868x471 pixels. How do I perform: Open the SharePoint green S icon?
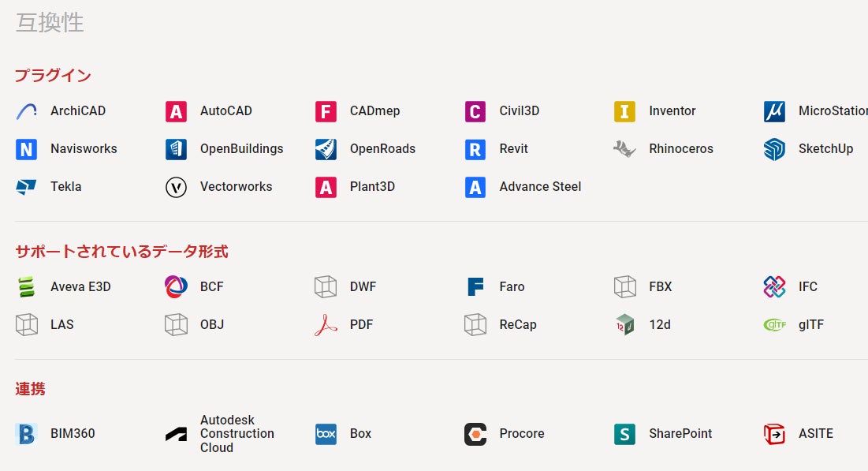click(624, 434)
